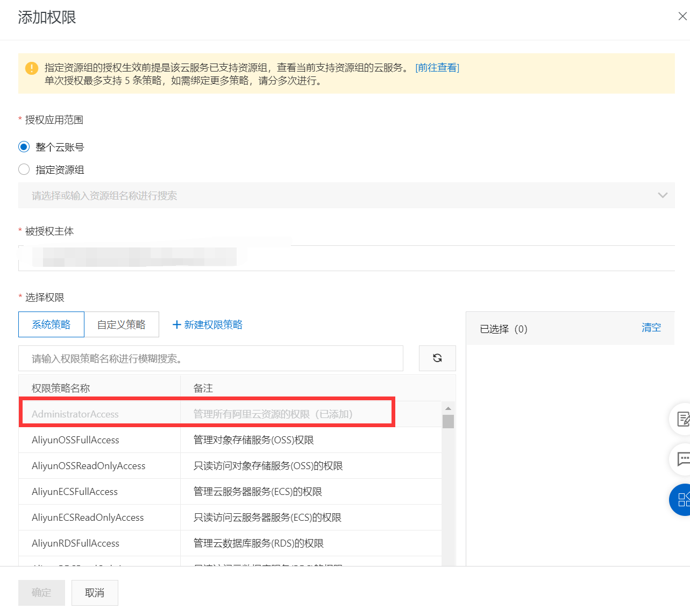Click the 已选择 (0) header label

point(503,329)
